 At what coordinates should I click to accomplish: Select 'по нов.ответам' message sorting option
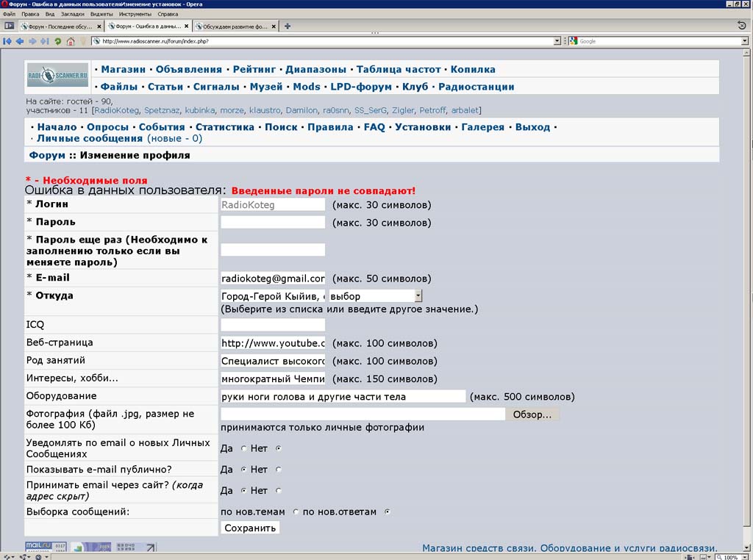tap(387, 511)
